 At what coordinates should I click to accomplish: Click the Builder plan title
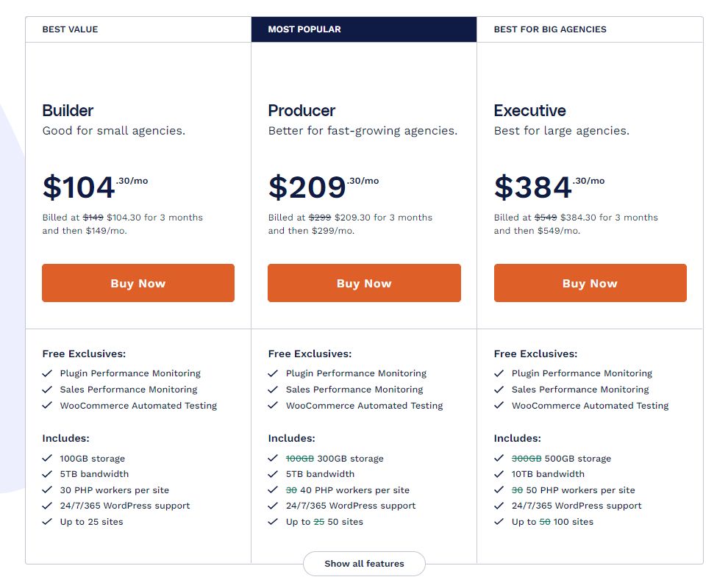68,111
